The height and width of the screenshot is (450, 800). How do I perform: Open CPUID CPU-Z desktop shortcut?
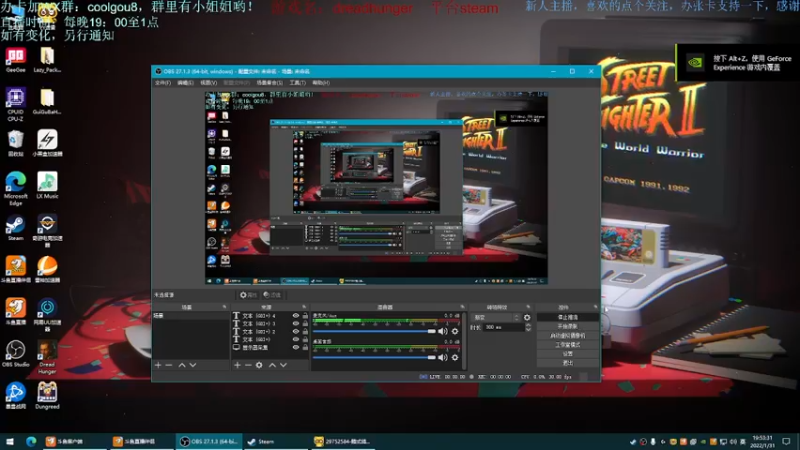pos(15,104)
